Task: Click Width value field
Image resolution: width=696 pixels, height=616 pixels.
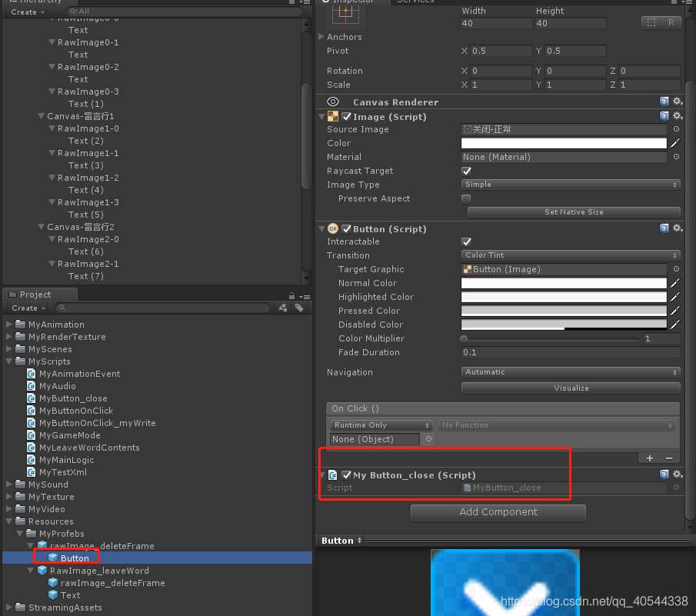Action: [x=496, y=23]
